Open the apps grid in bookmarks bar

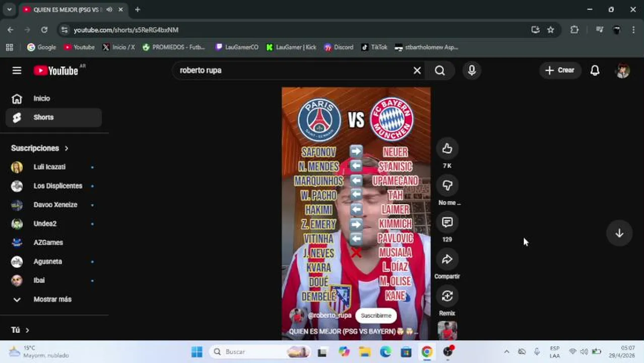tap(9, 47)
